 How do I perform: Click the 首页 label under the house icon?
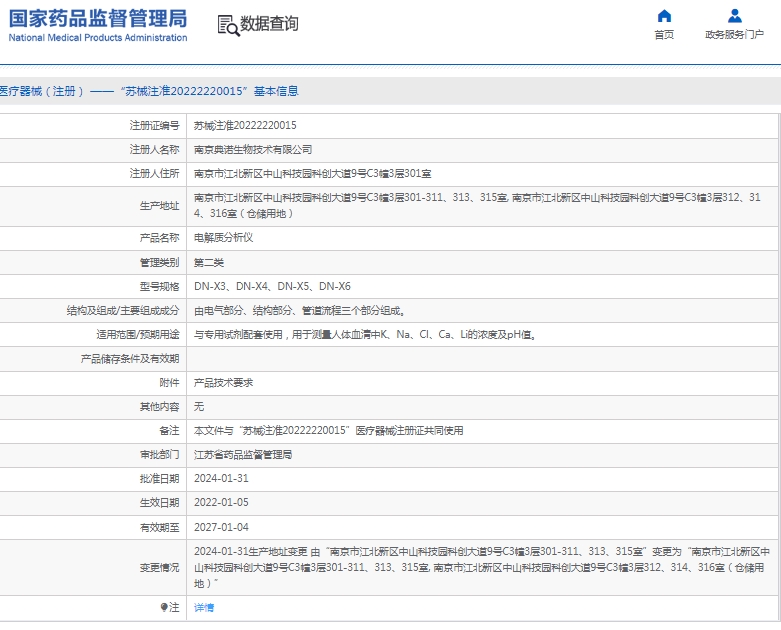pyautogui.click(x=664, y=34)
